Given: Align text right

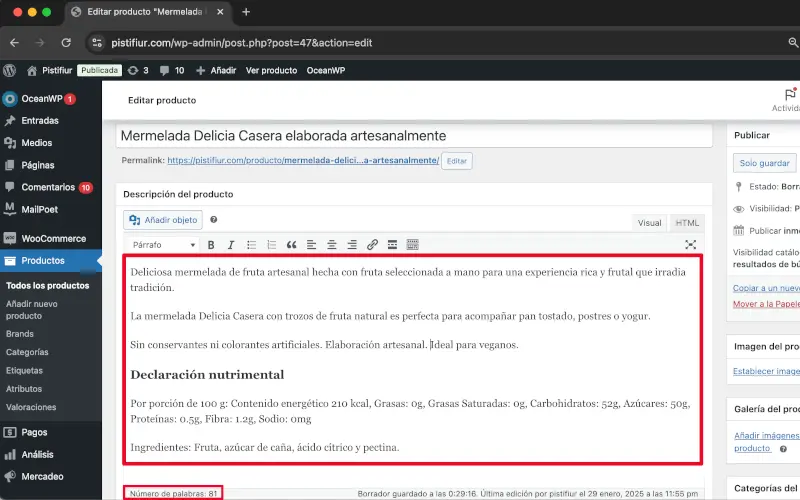Looking at the screenshot, I should 352,245.
